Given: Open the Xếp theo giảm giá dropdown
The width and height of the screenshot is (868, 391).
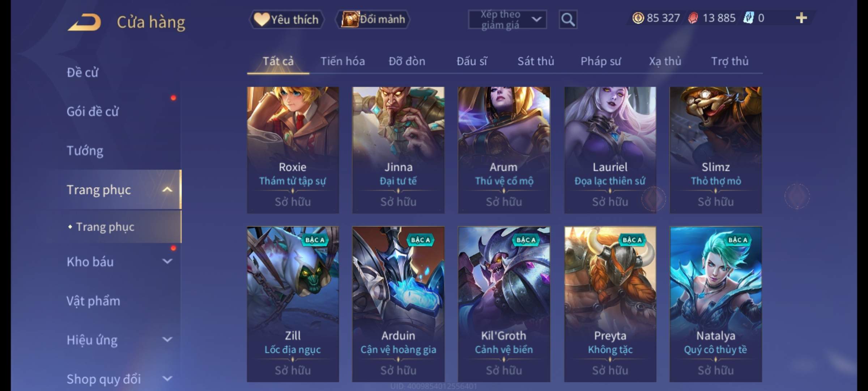Looking at the screenshot, I should 507,20.
